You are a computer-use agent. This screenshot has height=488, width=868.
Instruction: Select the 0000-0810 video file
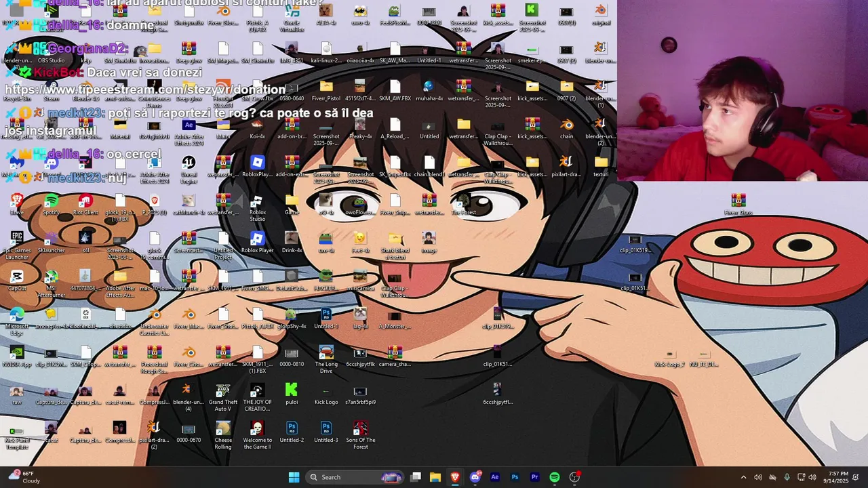tap(292, 356)
